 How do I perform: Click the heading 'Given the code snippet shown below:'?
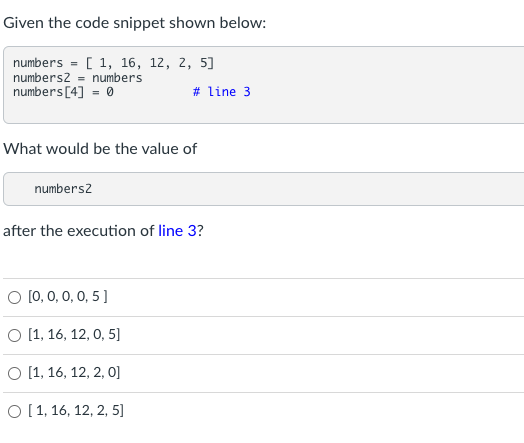(135, 23)
